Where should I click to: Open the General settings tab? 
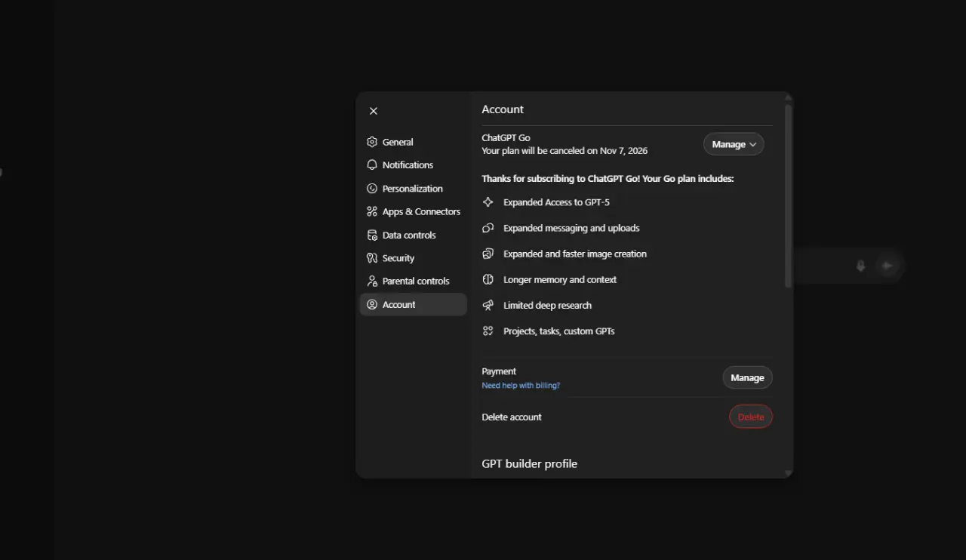click(x=414, y=142)
